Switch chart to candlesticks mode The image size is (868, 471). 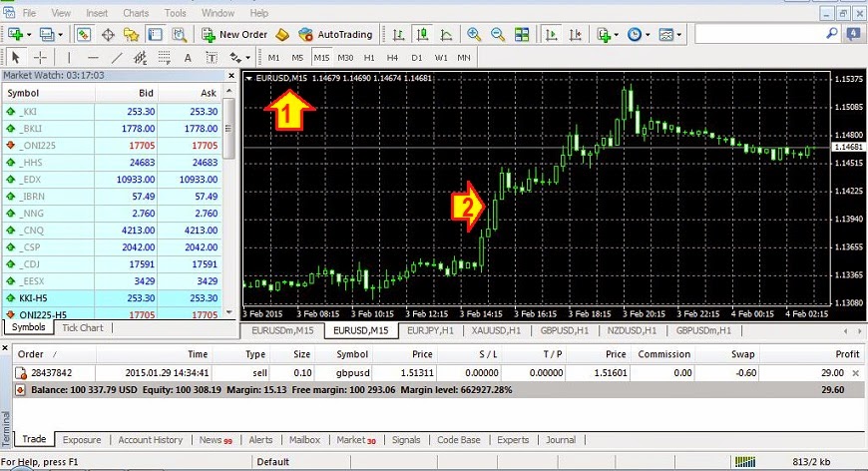click(x=421, y=34)
